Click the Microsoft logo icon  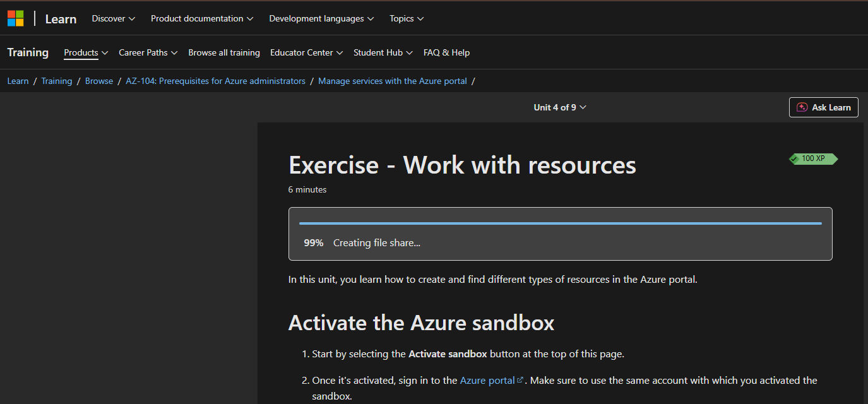(16, 18)
